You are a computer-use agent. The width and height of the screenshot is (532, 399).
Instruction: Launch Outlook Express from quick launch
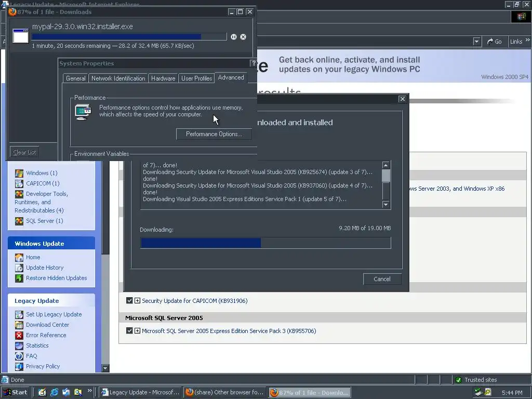click(x=66, y=392)
